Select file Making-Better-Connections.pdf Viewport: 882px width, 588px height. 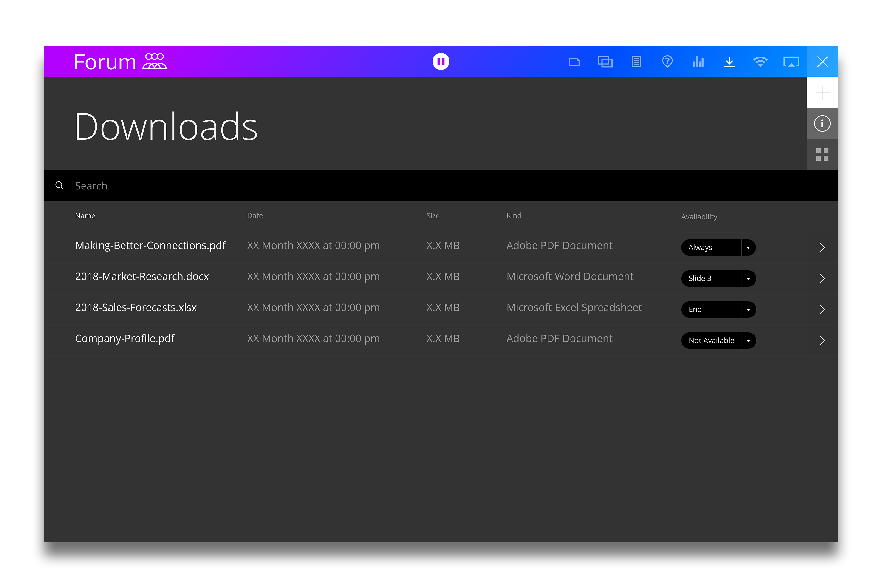[x=150, y=246]
